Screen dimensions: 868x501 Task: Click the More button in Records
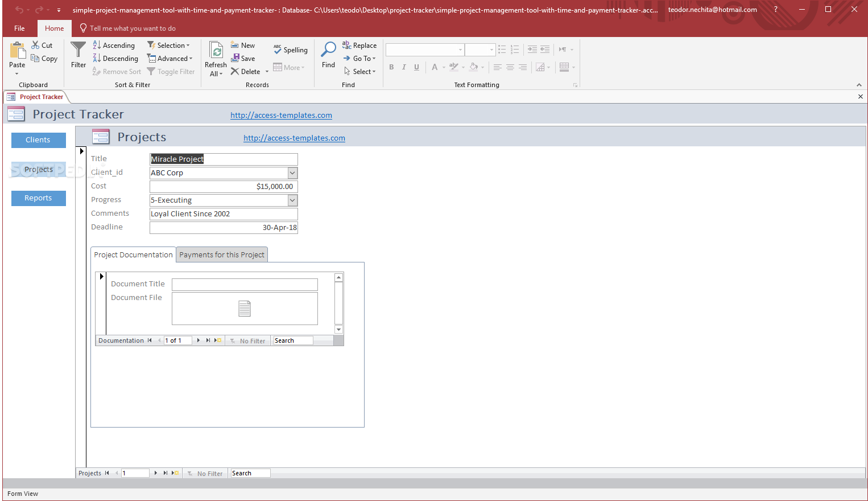coord(289,67)
